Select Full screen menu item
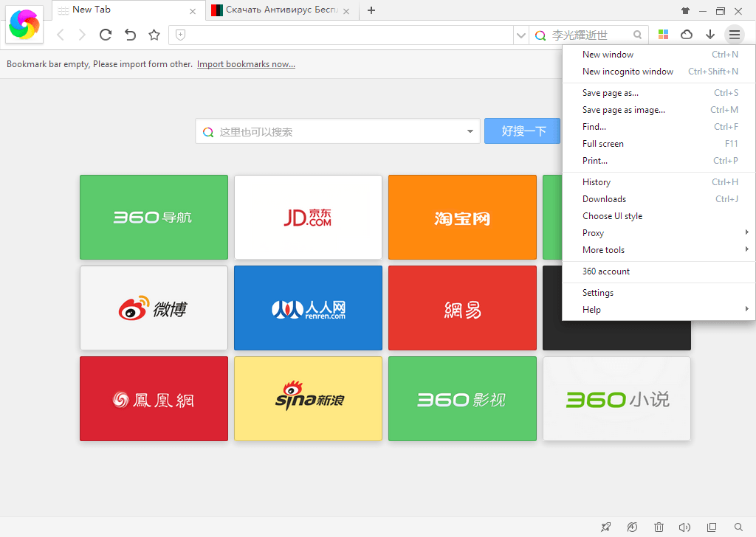The height and width of the screenshot is (537, 756). tap(659, 144)
